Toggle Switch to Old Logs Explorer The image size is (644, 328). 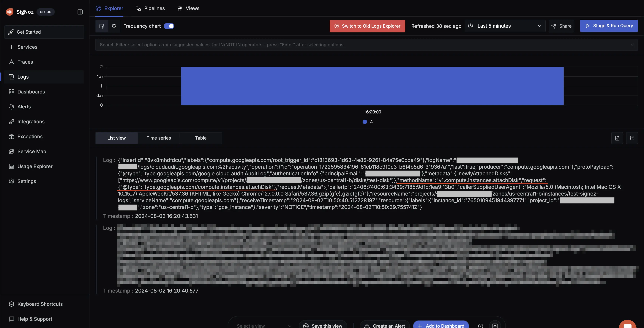[x=367, y=26]
